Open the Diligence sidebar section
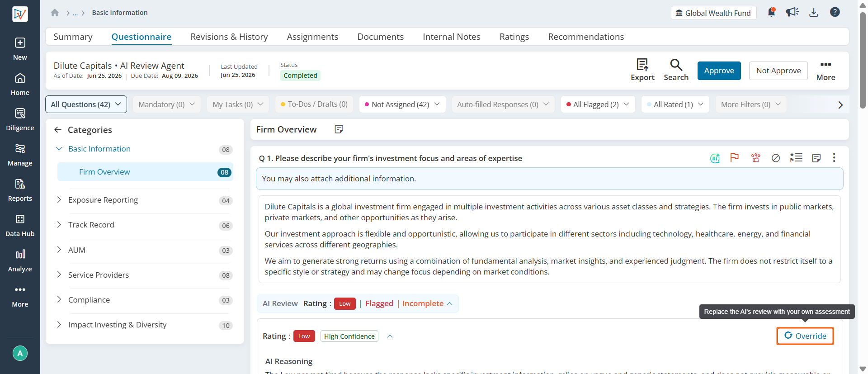868x374 pixels. coord(20,119)
